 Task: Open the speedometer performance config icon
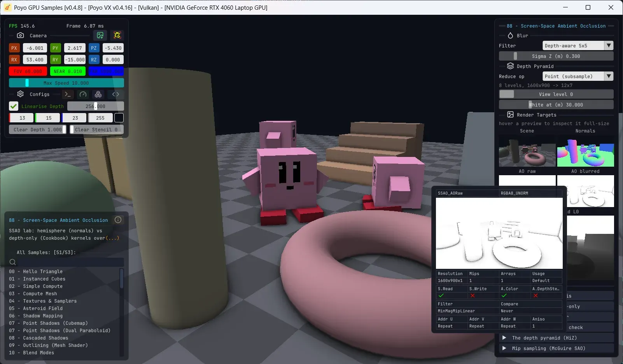(x=83, y=94)
